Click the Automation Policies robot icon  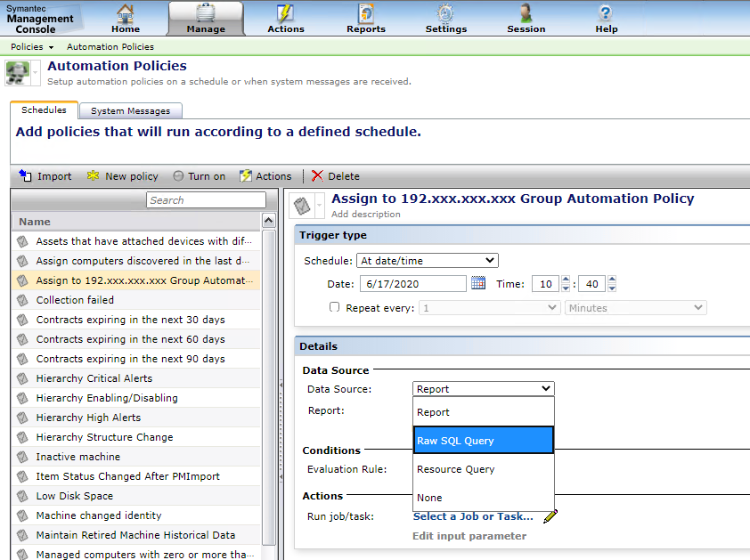[17, 73]
